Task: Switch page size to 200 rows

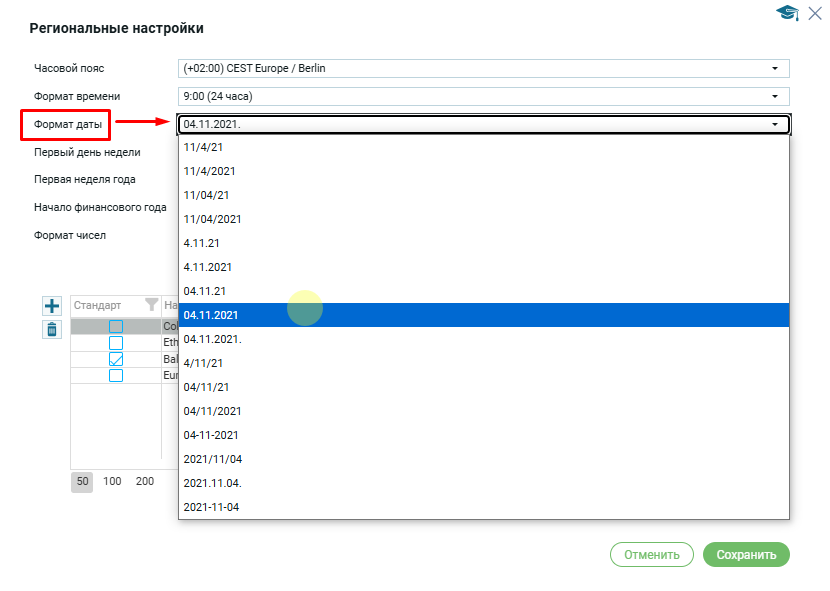Action: click(145, 481)
